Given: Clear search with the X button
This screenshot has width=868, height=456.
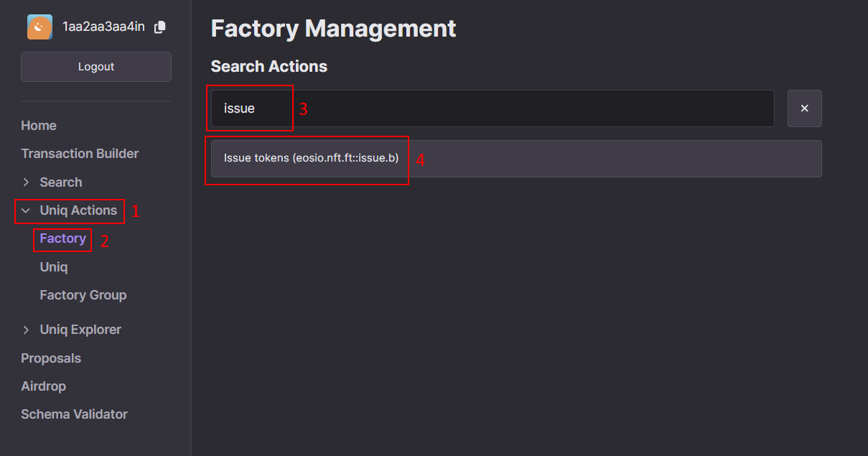Looking at the screenshot, I should pos(805,108).
